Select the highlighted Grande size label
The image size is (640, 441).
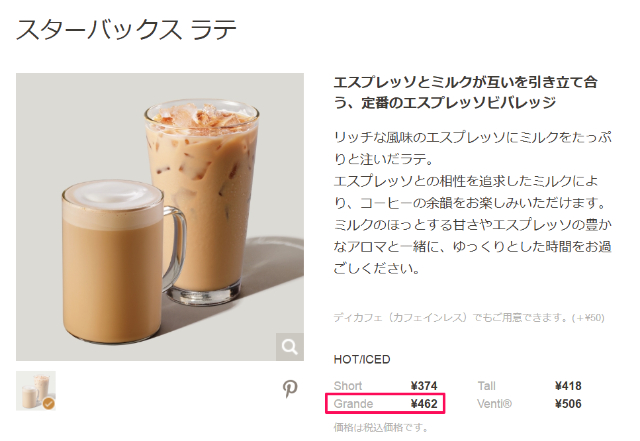[x=353, y=404]
